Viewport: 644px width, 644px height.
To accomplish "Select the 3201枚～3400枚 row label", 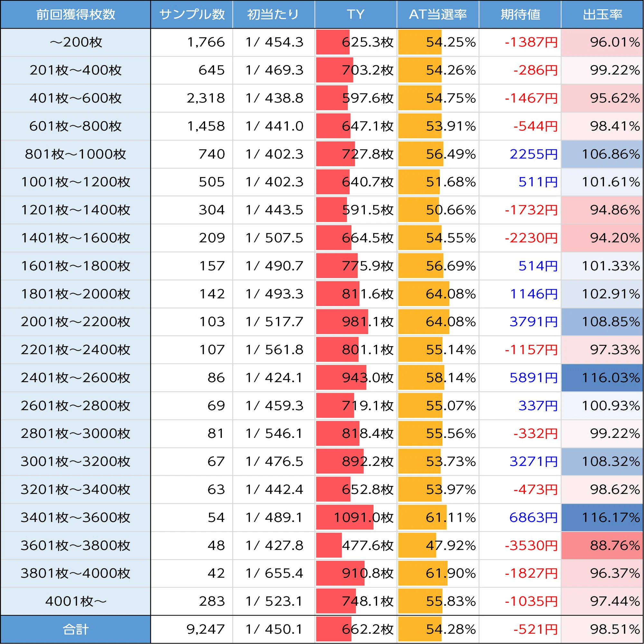I will (x=76, y=489).
